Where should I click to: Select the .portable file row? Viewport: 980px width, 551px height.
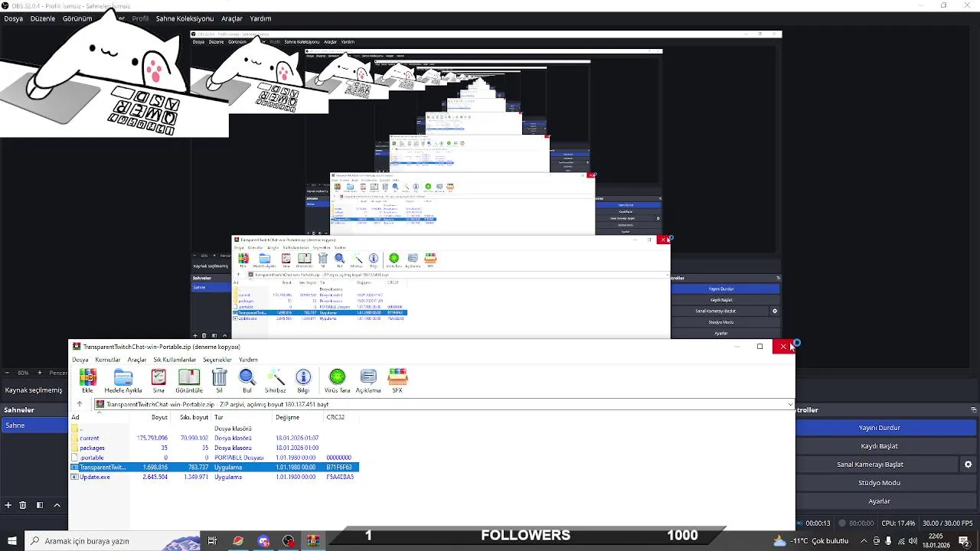214,458
